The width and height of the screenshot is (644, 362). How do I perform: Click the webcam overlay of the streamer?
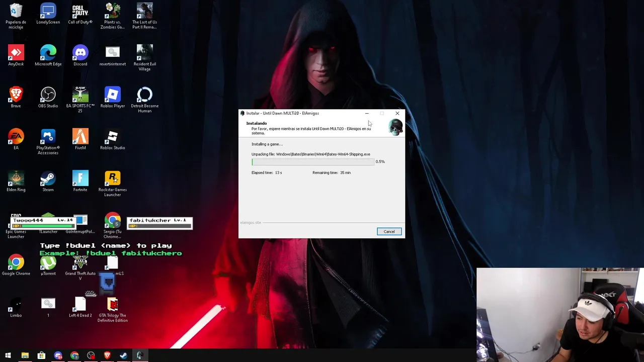click(x=560, y=315)
